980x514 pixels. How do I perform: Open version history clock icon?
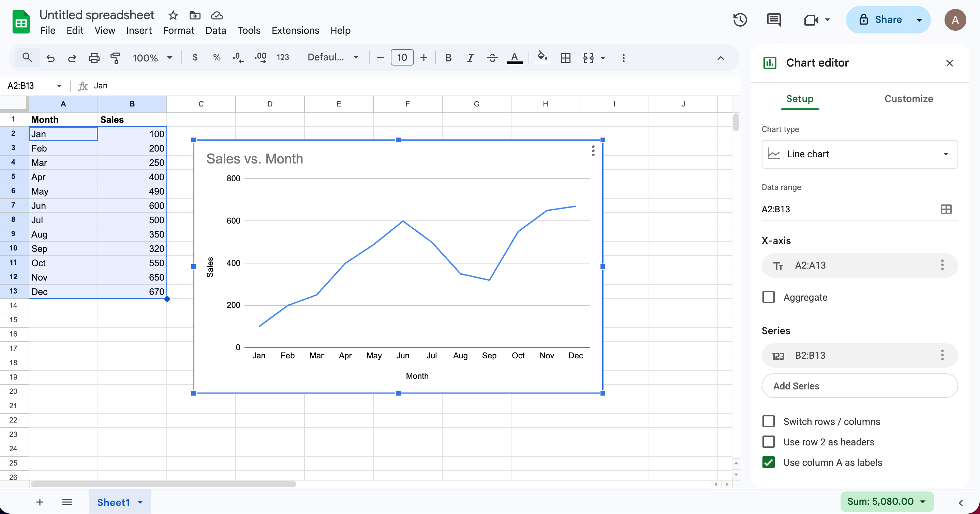click(740, 19)
